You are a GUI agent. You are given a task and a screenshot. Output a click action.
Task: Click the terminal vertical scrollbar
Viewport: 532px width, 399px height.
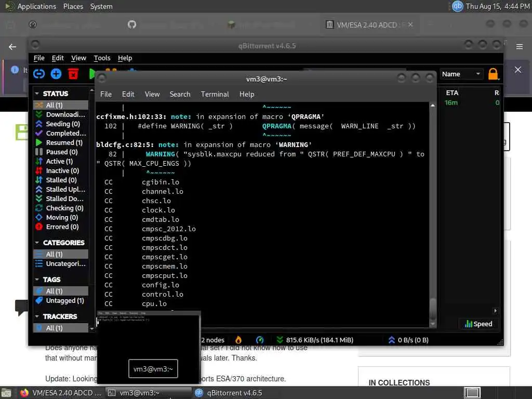433,215
